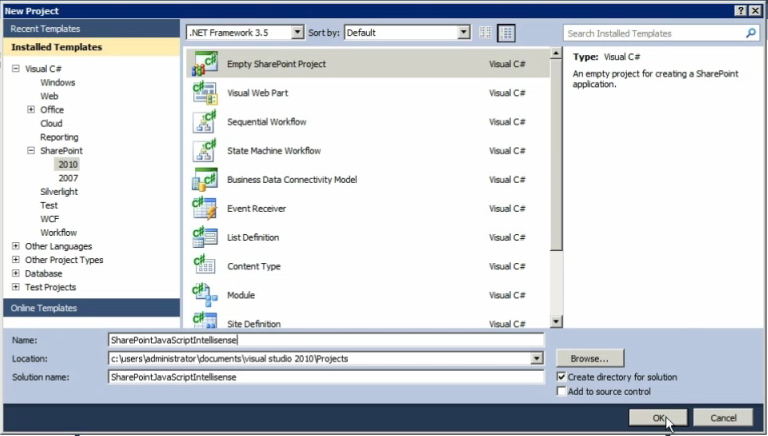Viewport: 768px width, 436px height.
Task: Choose the State Machine Workflow icon
Action: coord(205,151)
